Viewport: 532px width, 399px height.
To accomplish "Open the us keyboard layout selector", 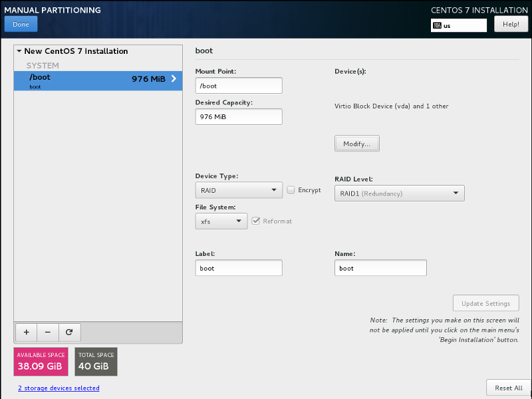I will coord(460,25).
